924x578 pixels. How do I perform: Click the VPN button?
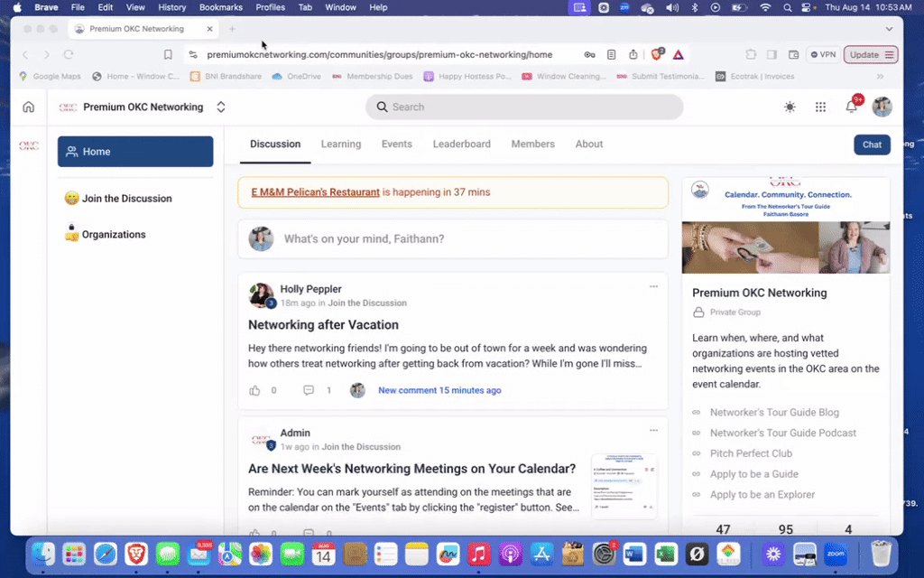click(823, 54)
